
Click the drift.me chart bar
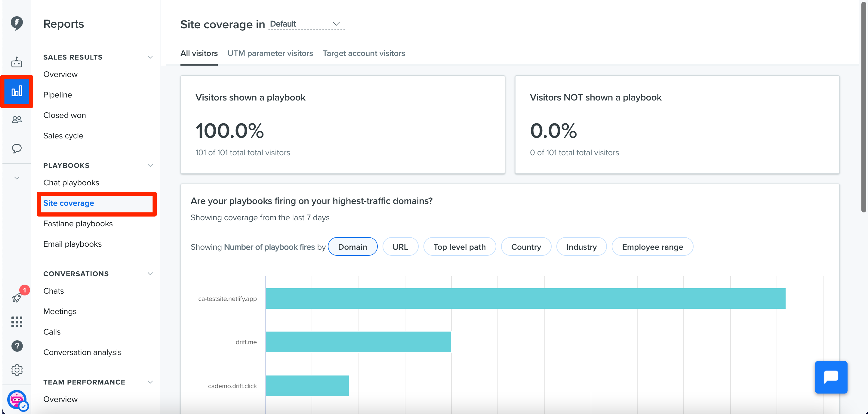point(358,342)
